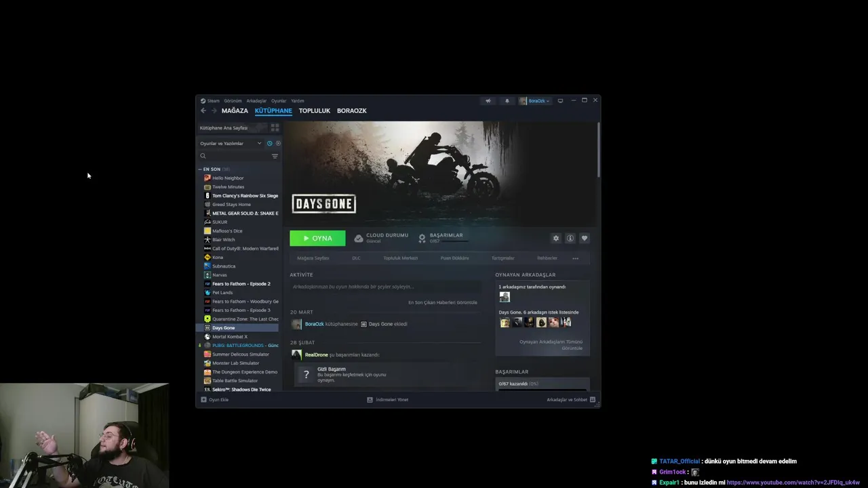Image resolution: width=868 pixels, height=488 pixels.
Task: Go forward with the right arrow
Action: [x=214, y=110]
